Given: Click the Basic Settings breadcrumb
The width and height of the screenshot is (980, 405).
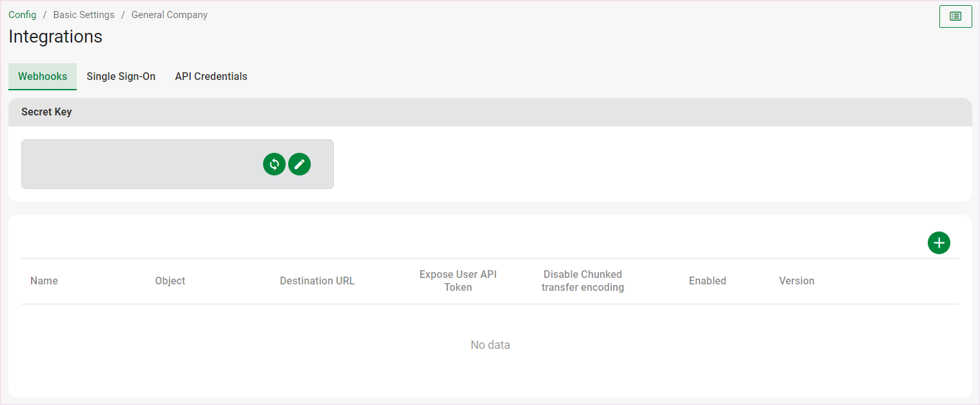Looking at the screenshot, I should click(x=84, y=15).
